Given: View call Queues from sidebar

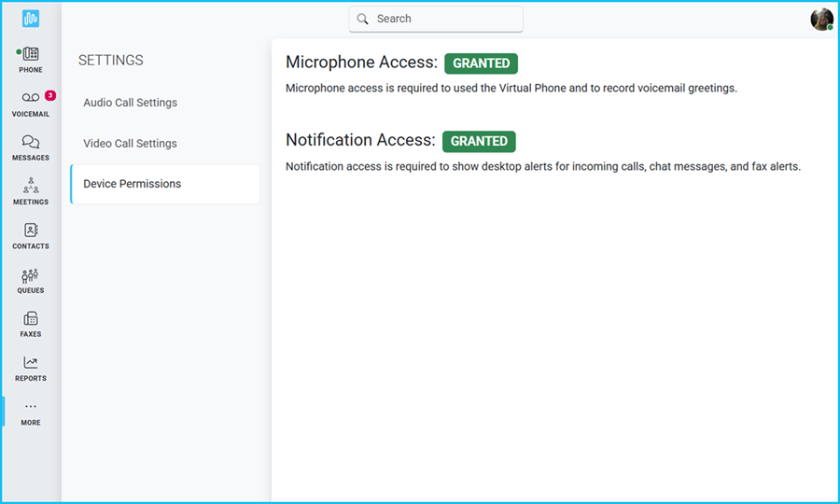Looking at the screenshot, I should pyautogui.click(x=31, y=280).
